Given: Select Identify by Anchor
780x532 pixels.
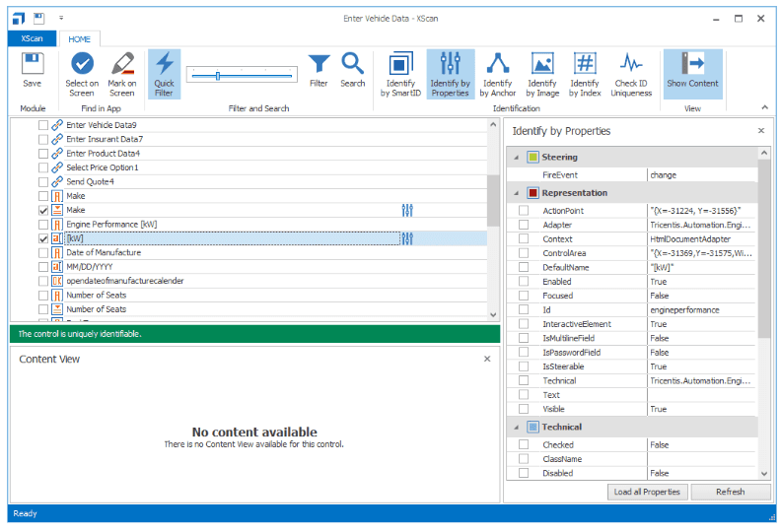Looking at the screenshot, I should tap(498, 74).
